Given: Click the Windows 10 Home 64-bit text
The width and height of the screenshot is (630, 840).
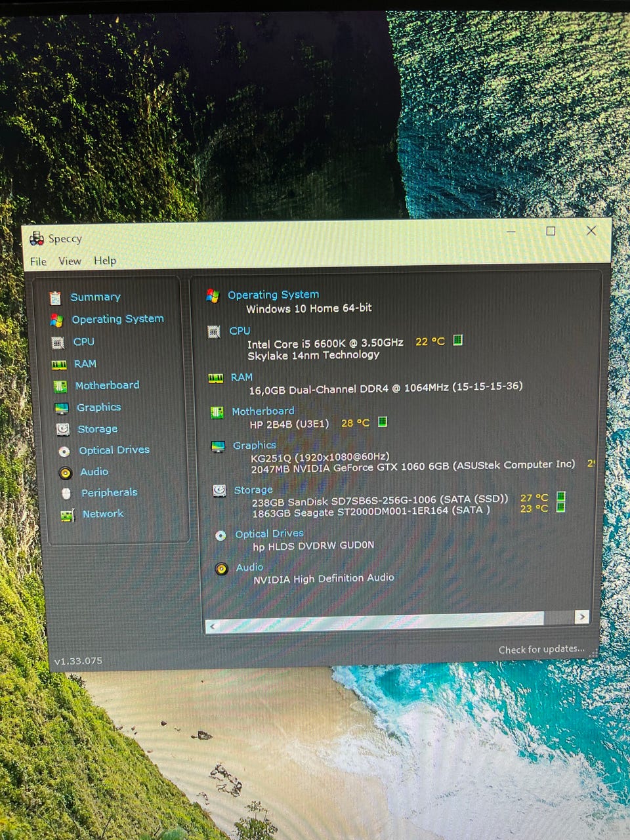Looking at the screenshot, I should point(309,308).
